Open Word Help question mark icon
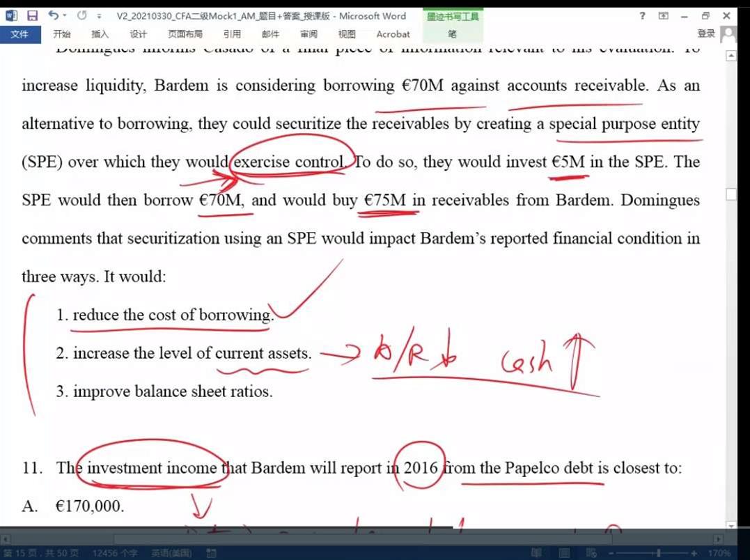 point(642,15)
